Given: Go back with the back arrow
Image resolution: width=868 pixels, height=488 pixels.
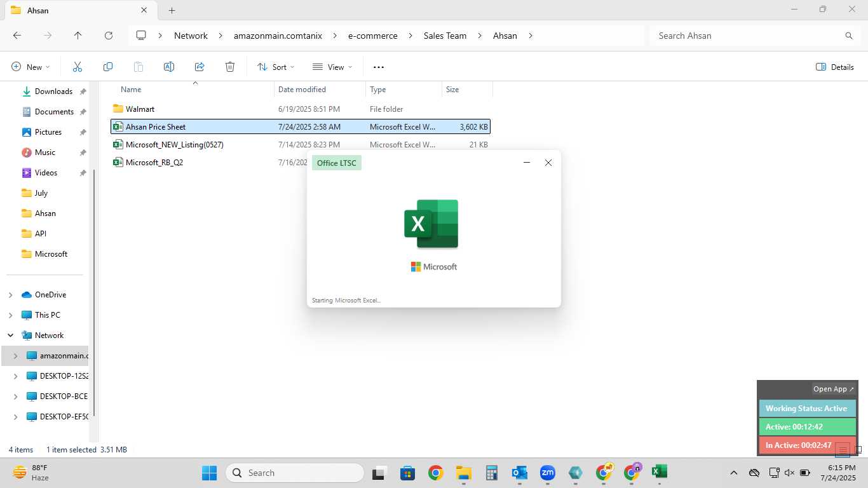Looking at the screenshot, I should point(17,36).
